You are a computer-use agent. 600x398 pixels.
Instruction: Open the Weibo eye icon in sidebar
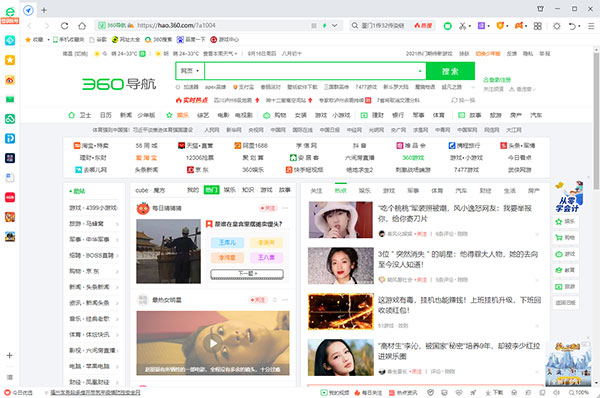pos(10,80)
